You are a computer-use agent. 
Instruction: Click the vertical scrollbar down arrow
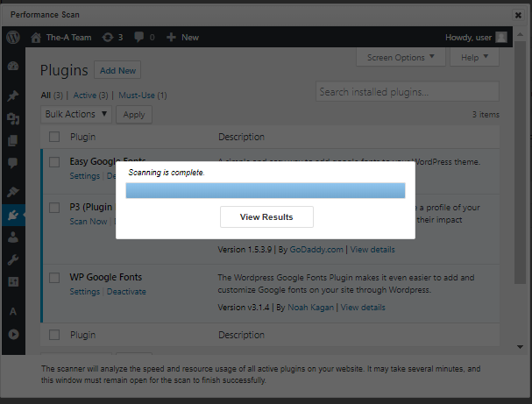click(520, 347)
